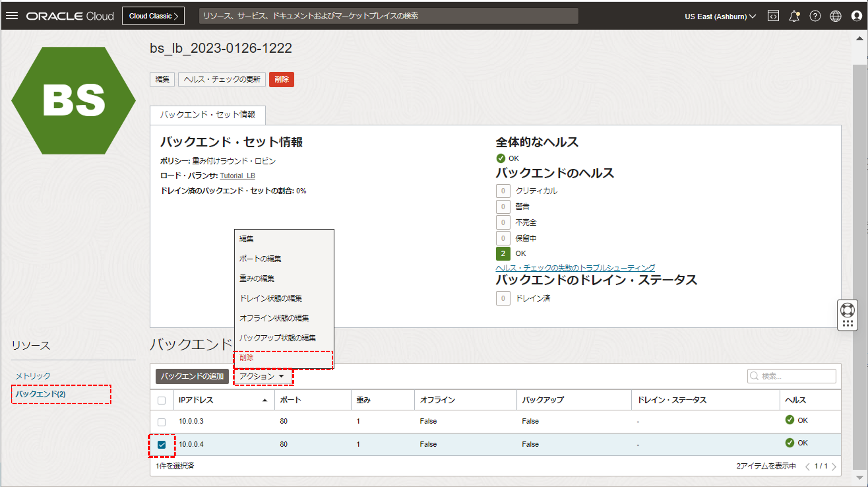The image size is (868, 487).
Task: Choose ポートの編集 from the actions menu
Action: tap(260, 259)
